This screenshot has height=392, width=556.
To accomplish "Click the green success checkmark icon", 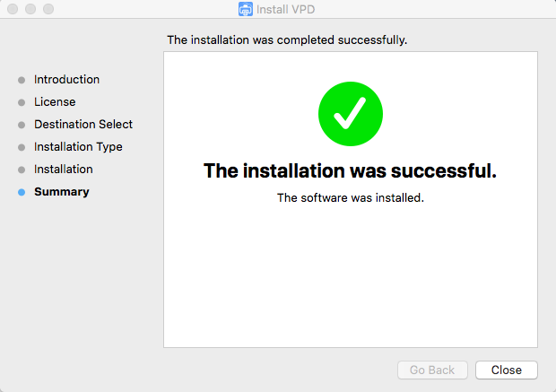I will pyautogui.click(x=351, y=114).
